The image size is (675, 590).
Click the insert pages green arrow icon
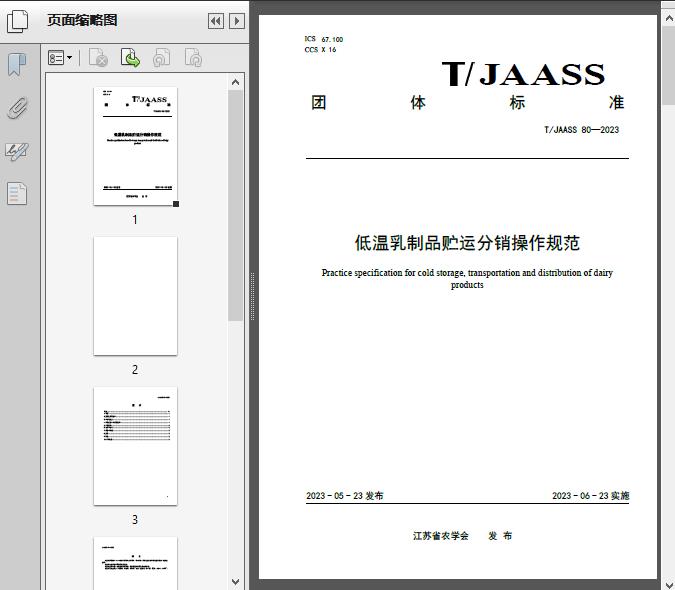pos(130,58)
